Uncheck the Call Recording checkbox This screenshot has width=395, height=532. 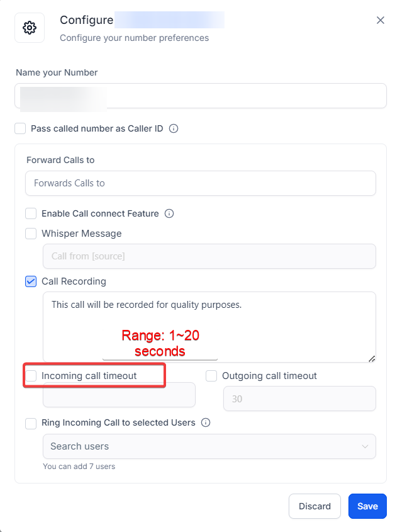31,281
